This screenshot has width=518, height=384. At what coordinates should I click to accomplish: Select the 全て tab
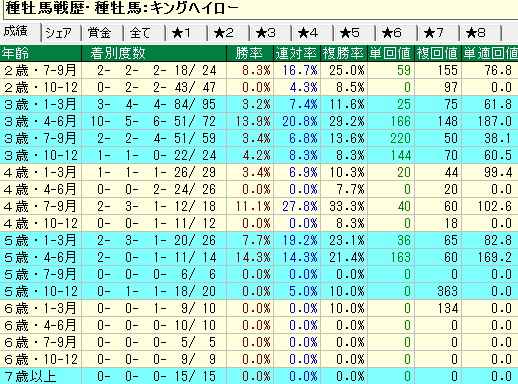(x=144, y=33)
